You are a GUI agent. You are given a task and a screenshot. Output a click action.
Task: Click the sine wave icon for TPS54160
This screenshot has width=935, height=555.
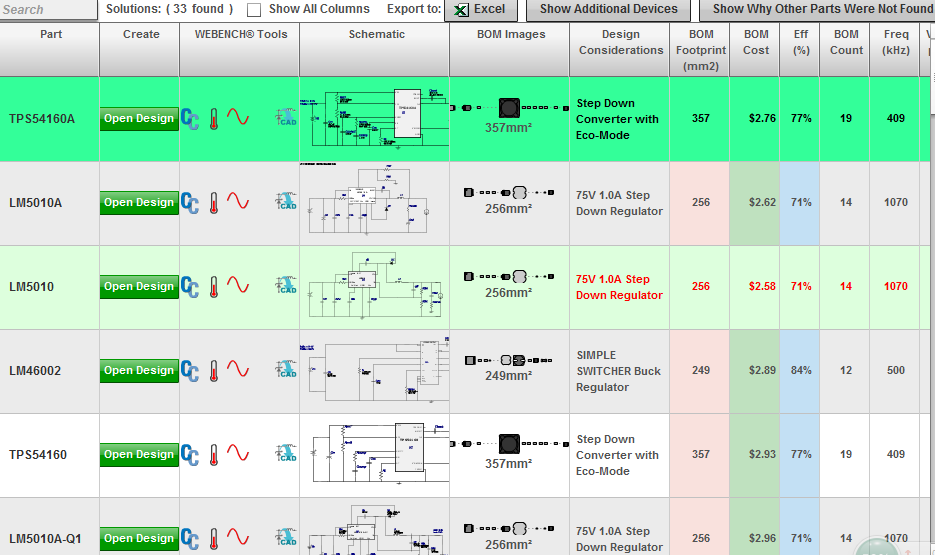pyautogui.click(x=238, y=452)
